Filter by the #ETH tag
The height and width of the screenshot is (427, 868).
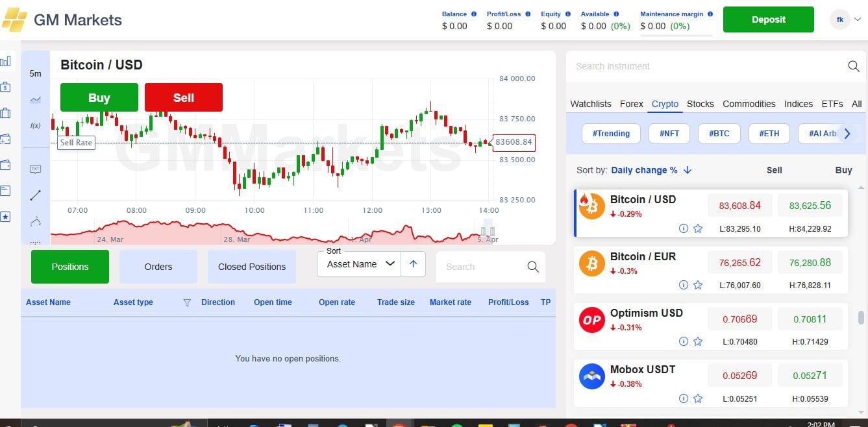(769, 134)
